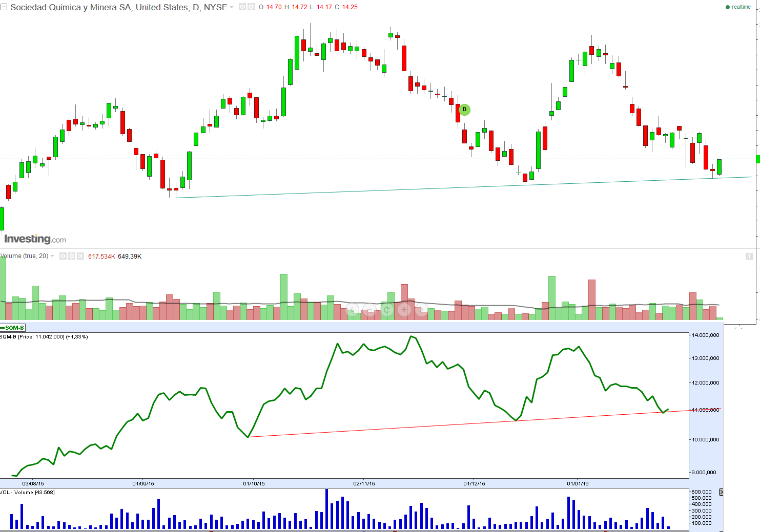The image size is (760, 532).
Task: Click the 100.000 volume axis label
Action: (x=702, y=523)
